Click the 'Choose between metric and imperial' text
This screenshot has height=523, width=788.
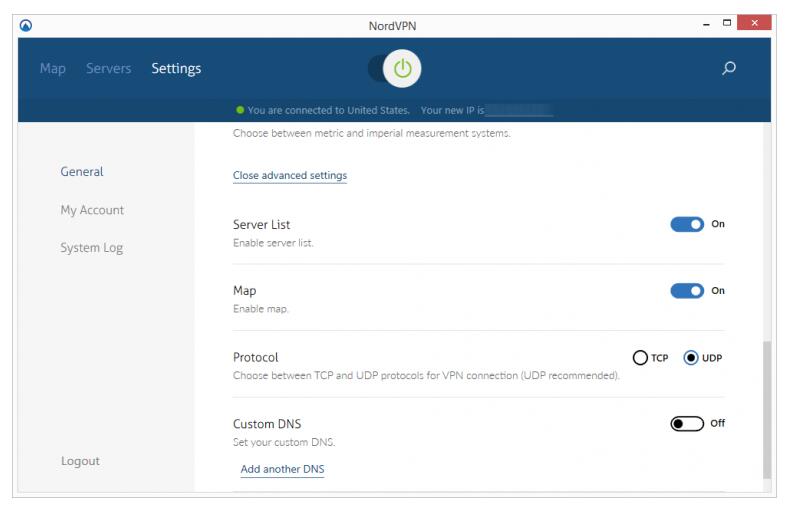click(371, 133)
